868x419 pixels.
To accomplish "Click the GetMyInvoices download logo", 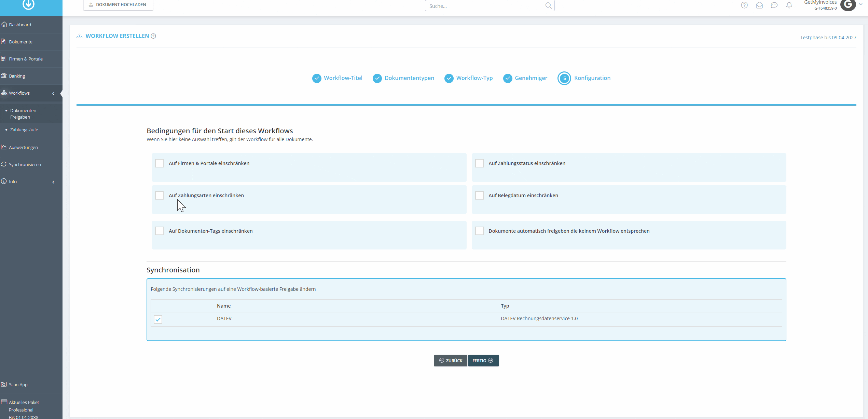I will tap(28, 4).
